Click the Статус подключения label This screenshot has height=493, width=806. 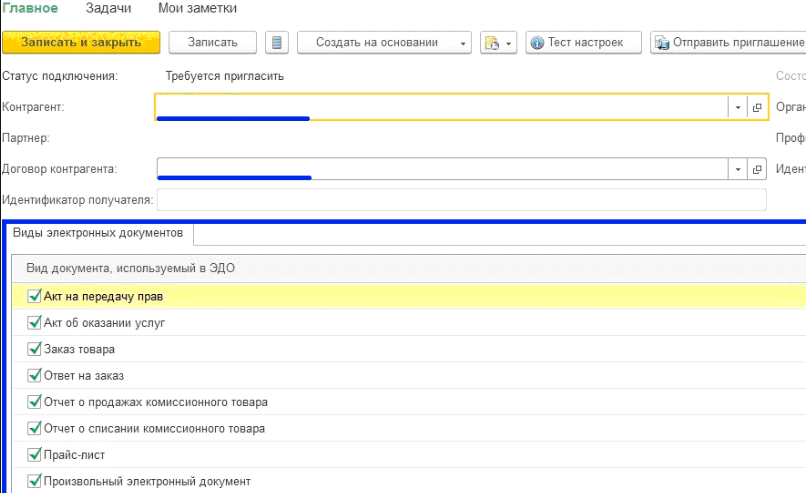click(60, 76)
